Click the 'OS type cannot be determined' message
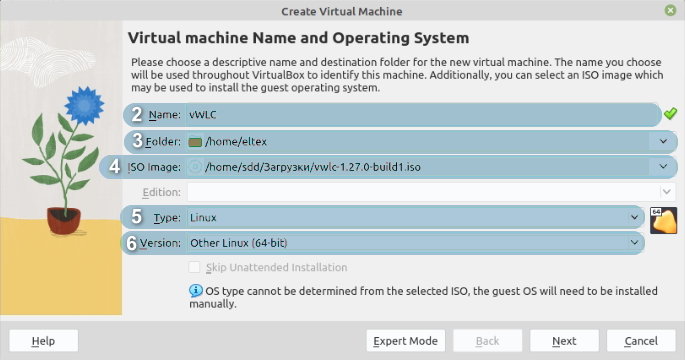 click(x=423, y=297)
